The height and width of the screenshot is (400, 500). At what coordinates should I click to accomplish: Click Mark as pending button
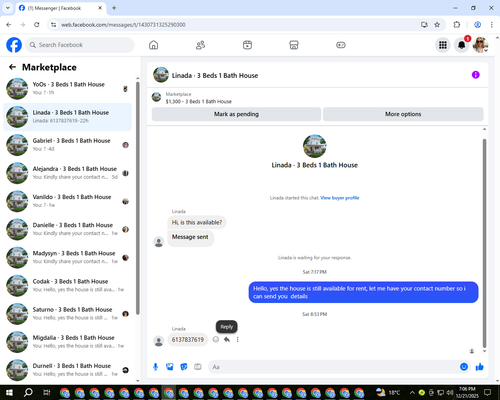coord(236,114)
